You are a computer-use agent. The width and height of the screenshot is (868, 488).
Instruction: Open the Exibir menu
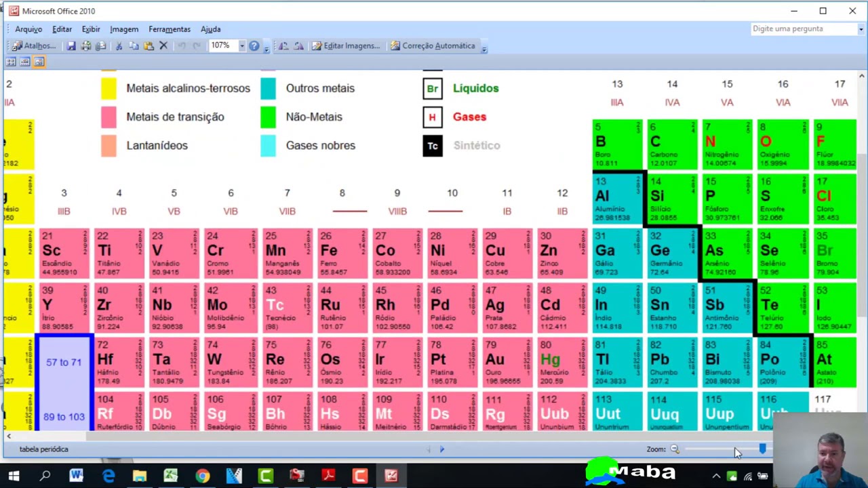click(91, 29)
